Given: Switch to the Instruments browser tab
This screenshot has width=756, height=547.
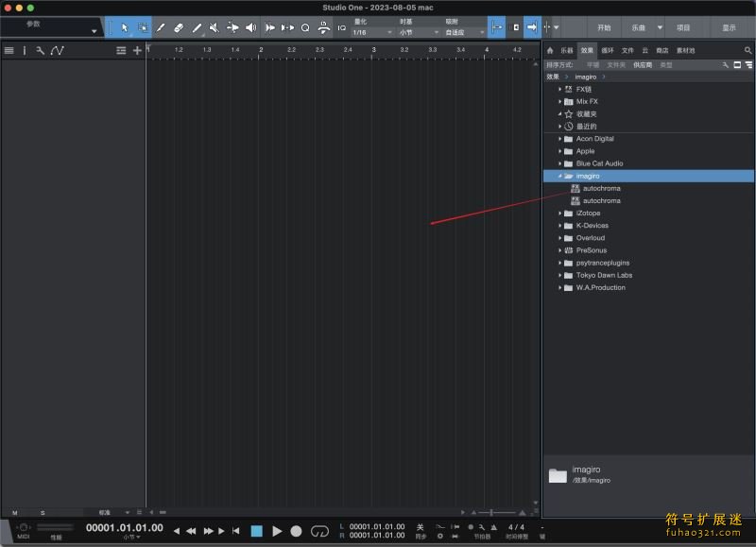Looking at the screenshot, I should click(566, 50).
